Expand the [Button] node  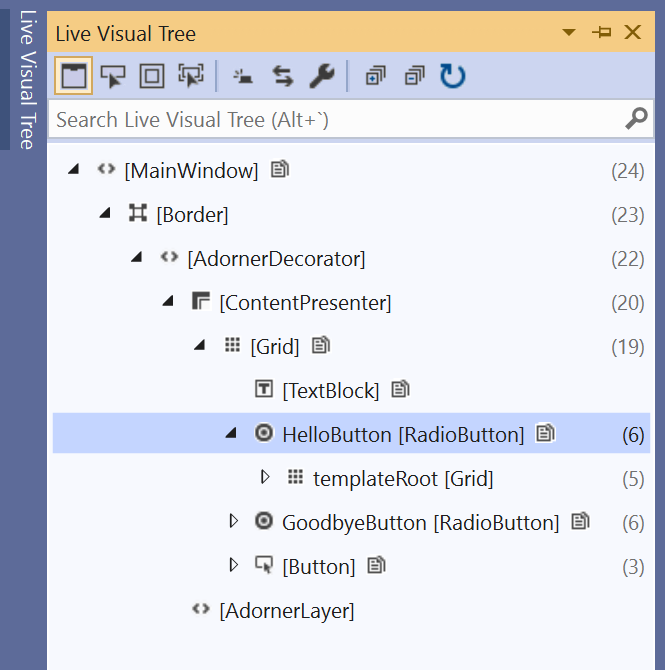click(x=233, y=565)
